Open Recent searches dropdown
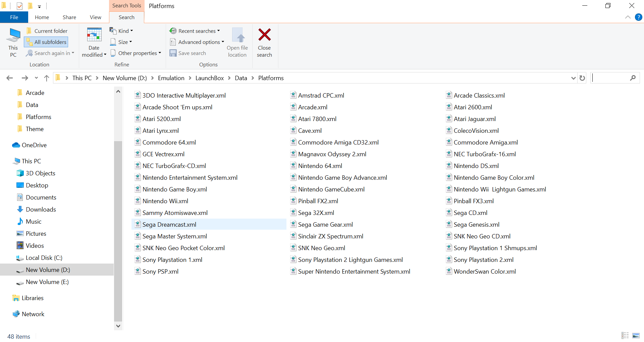Screen dimensions: 644x342 coord(195,31)
